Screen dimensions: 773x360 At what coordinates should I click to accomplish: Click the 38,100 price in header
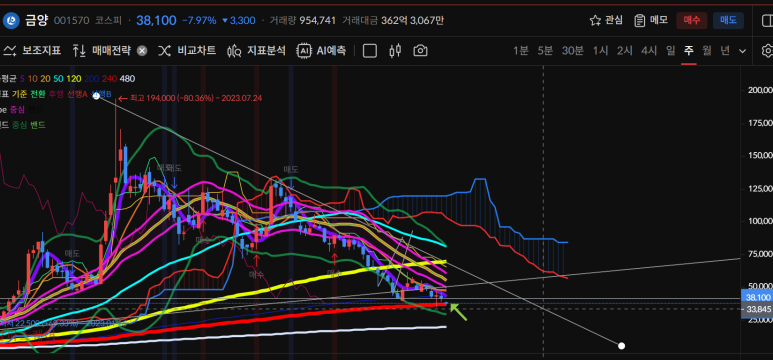[156, 20]
